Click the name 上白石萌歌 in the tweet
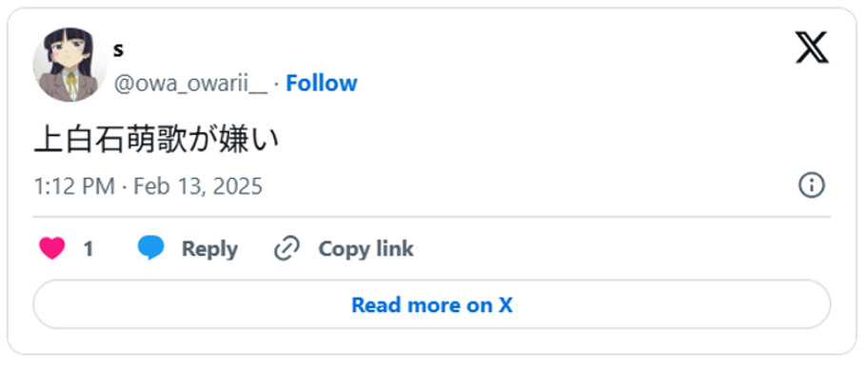 pos(110,141)
